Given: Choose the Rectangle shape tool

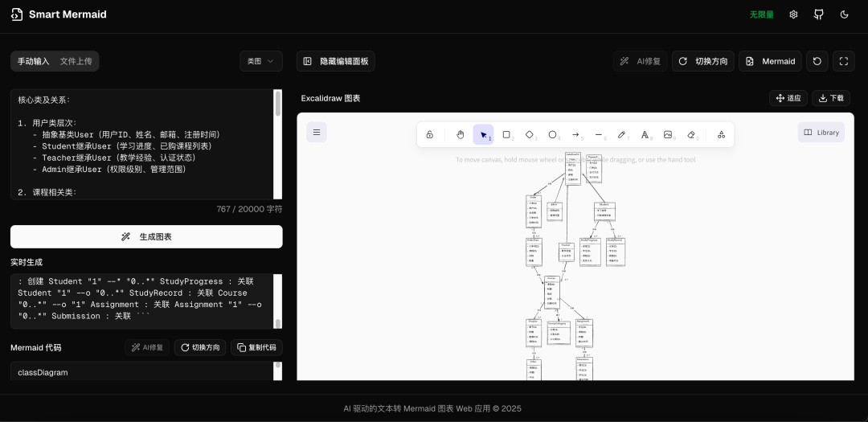Looking at the screenshot, I should 506,134.
